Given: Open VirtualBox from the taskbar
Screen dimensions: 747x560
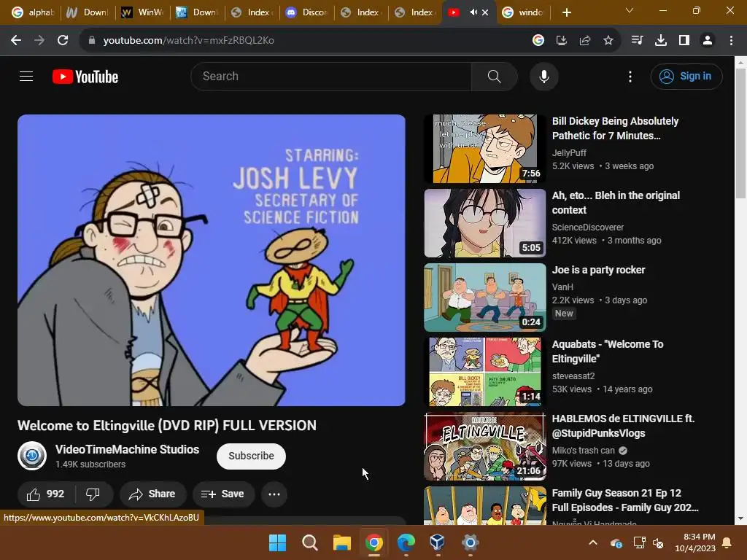Looking at the screenshot, I should click(438, 542).
